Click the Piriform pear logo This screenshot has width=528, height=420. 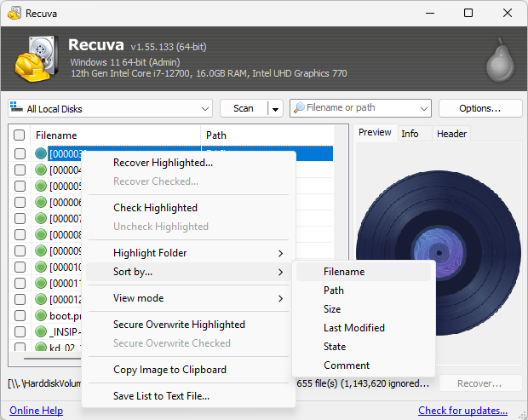tap(500, 60)
